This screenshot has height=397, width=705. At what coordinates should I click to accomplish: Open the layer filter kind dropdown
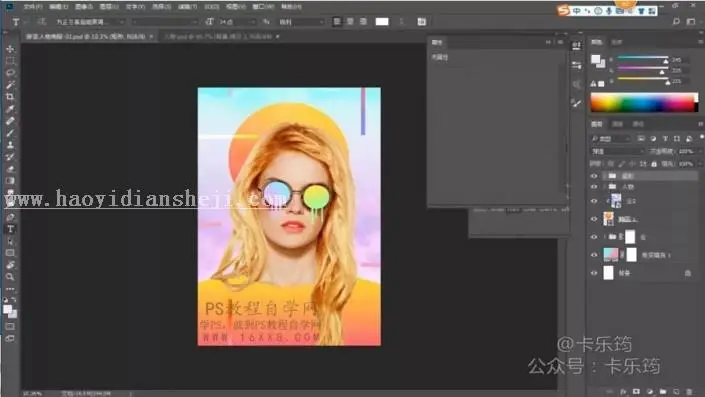coord(611,138)
